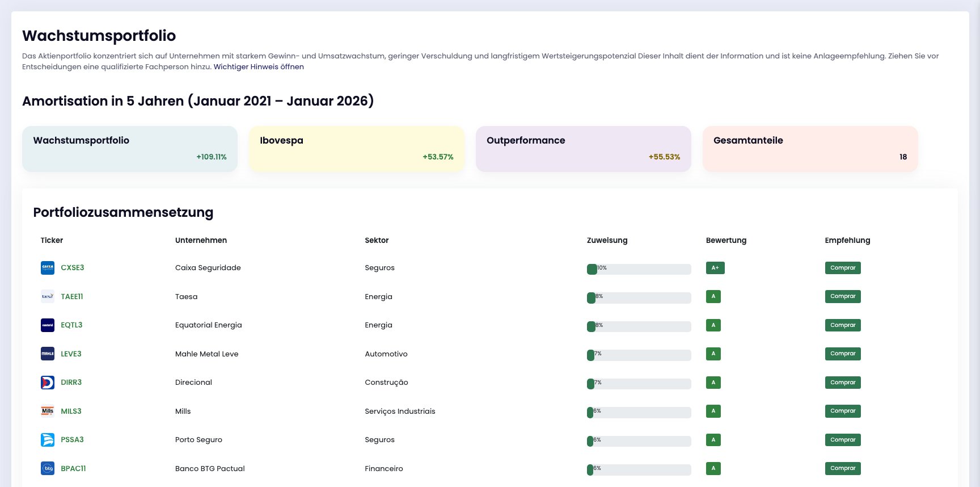Click the Serviços Industriais sector cell
The width and height of the screenshot is (980, 487).
400,411
